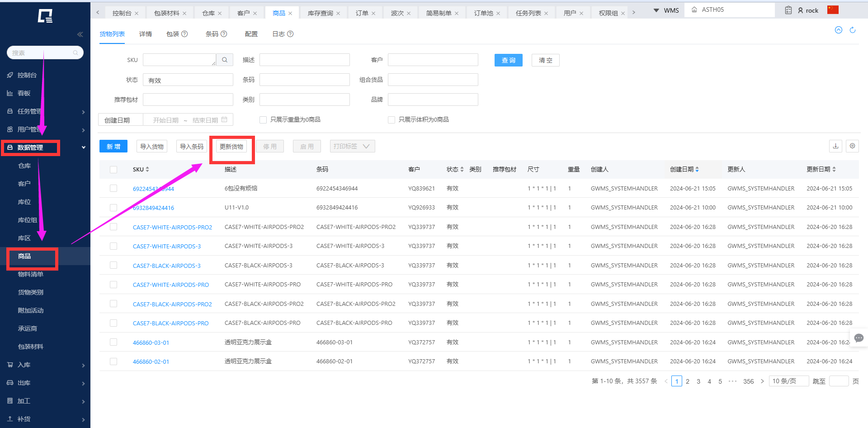
Task: Expand 任务管理 sidebar menu
Action: point(45,111)
